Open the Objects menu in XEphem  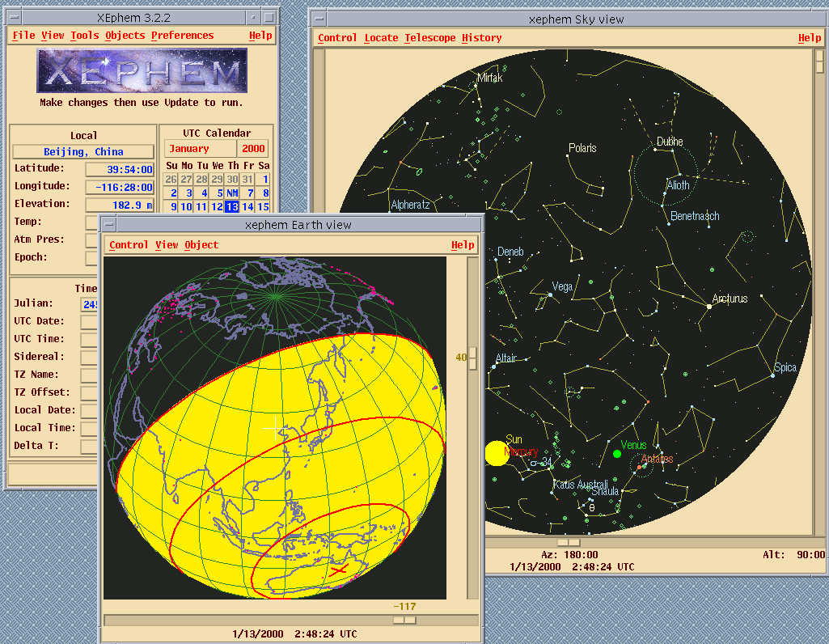click(x=125, y=36)
